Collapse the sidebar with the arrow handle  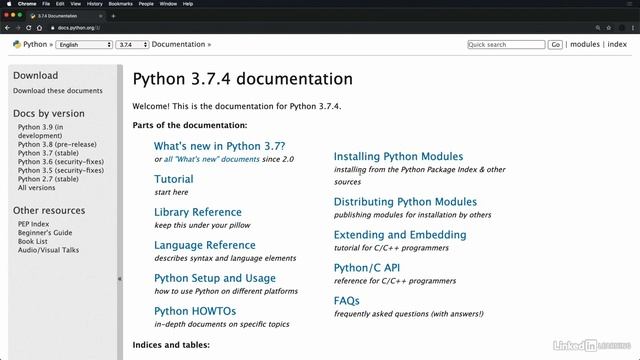click(120, 279)
